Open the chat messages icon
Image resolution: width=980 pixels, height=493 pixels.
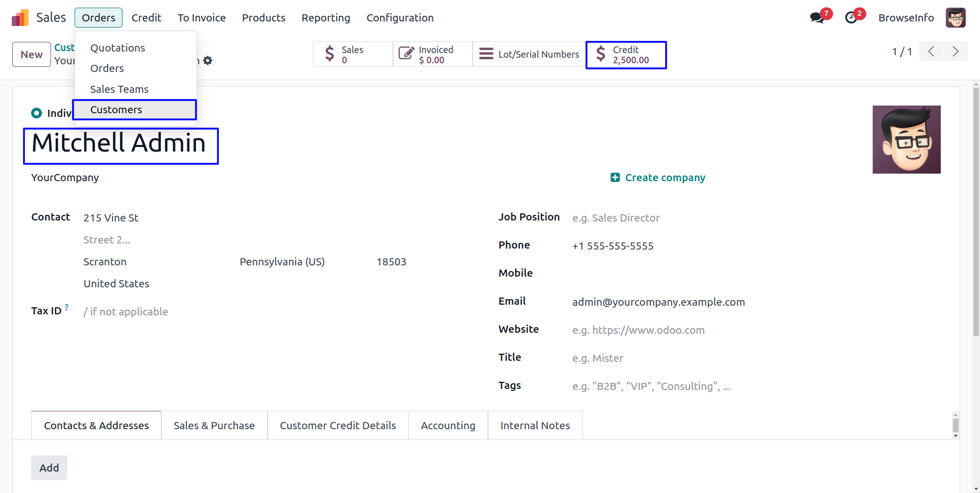(x=817, y=18)
